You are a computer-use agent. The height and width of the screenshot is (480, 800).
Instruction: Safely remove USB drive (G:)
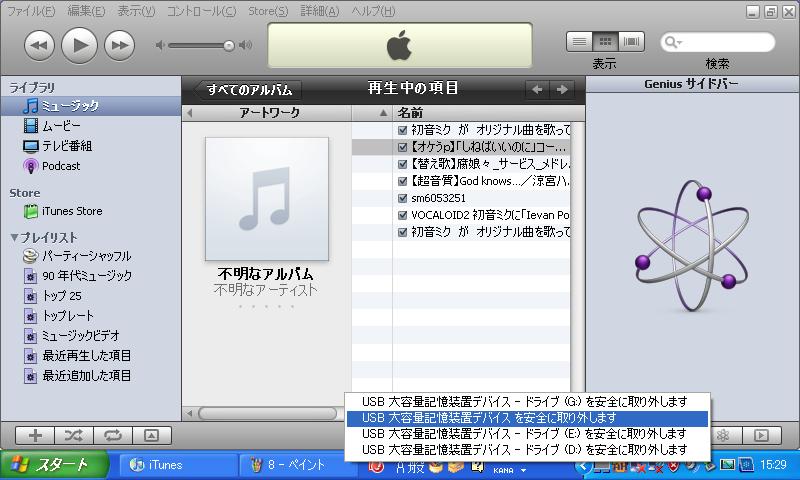525,402
